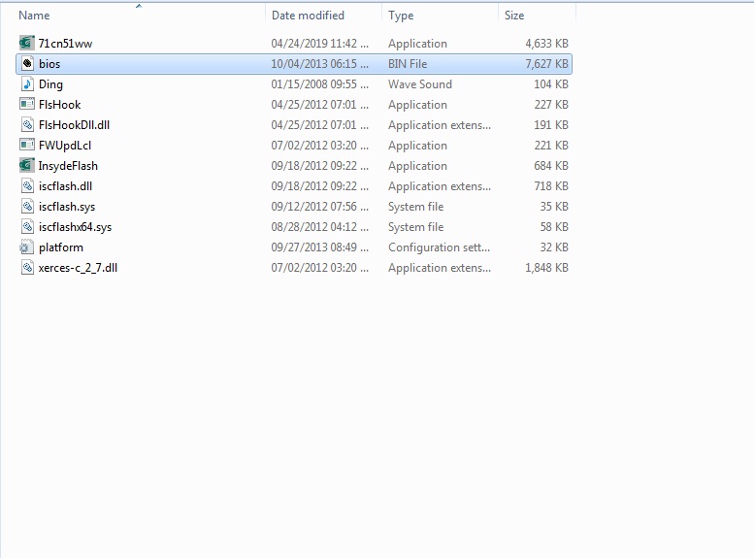Select the xerces-c_2_7.dll file icon
Image resolution: width=754 pixels, height=560 pixels.
27,268
